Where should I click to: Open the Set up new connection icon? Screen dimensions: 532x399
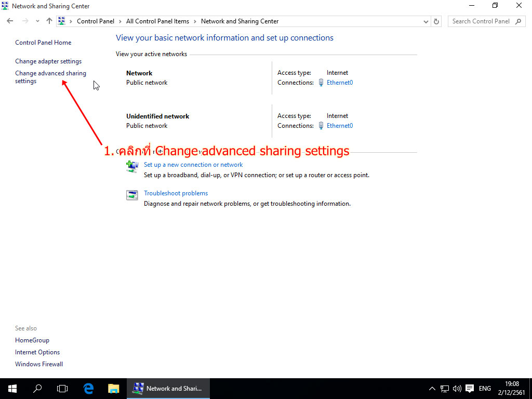pyautogui.click(x=132, y=166)
